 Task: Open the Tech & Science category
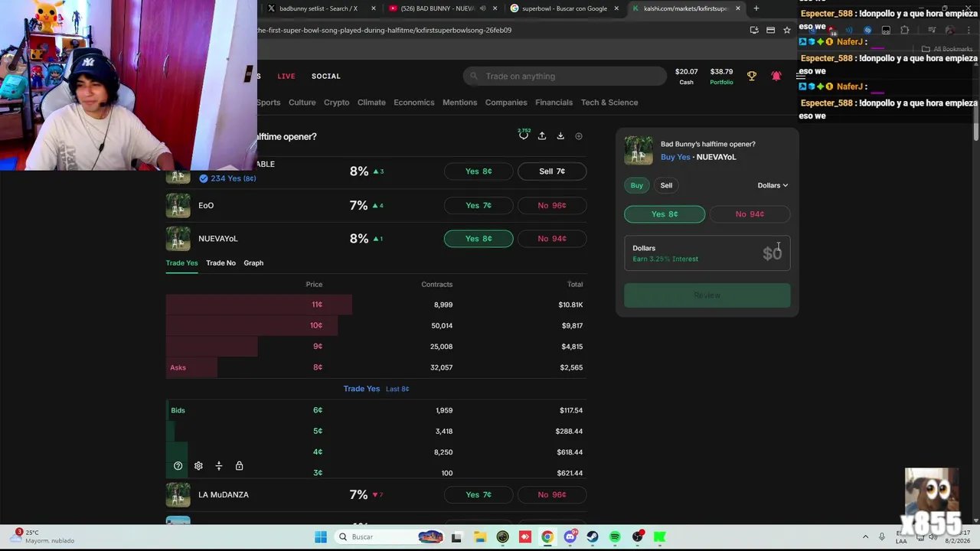click(x=609, y=103)
